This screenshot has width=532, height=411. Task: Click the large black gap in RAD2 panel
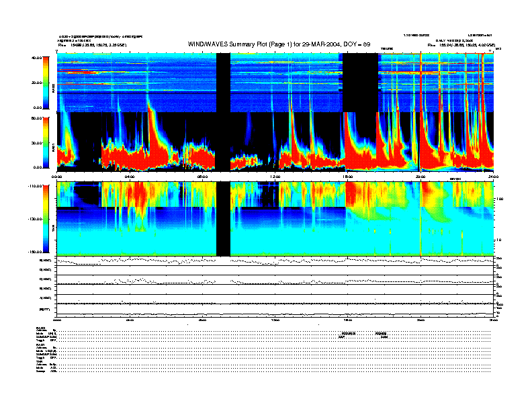pos(361,82)
